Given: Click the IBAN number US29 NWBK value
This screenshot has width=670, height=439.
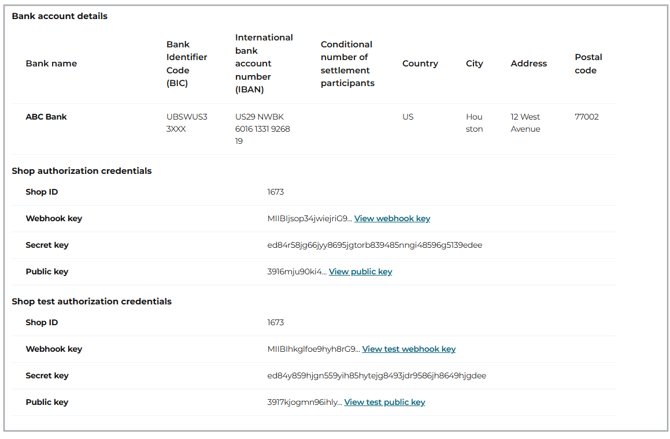Looking at the screenshot, I should point(262,129).
